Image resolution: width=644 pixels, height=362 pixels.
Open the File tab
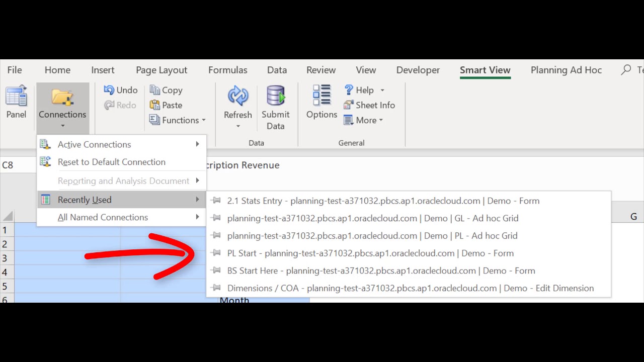(15, 70)
